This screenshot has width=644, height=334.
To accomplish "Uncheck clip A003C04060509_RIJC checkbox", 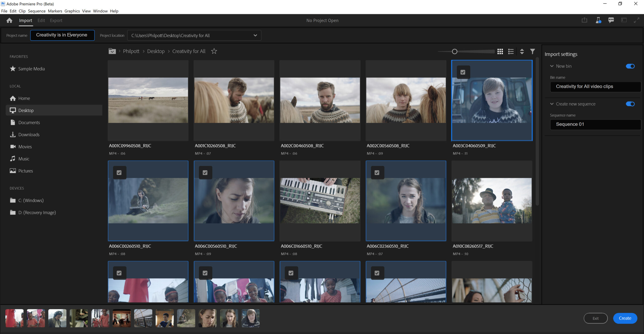I will click(x=463, y=72).
